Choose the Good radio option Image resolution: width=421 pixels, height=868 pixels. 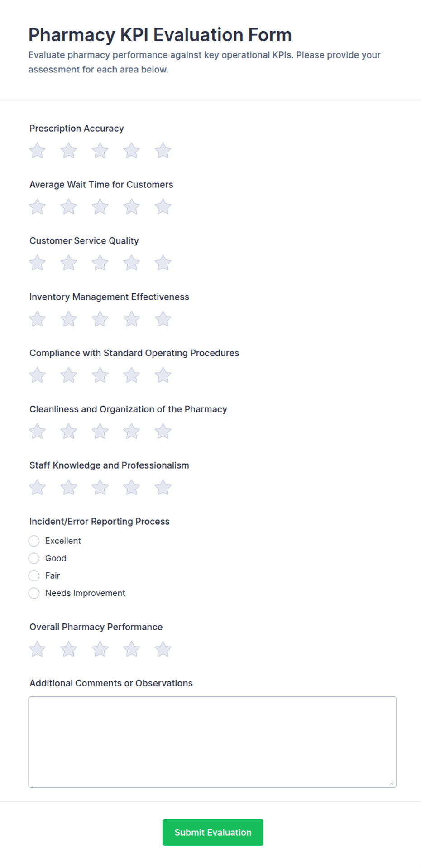[x=34, y=558]
